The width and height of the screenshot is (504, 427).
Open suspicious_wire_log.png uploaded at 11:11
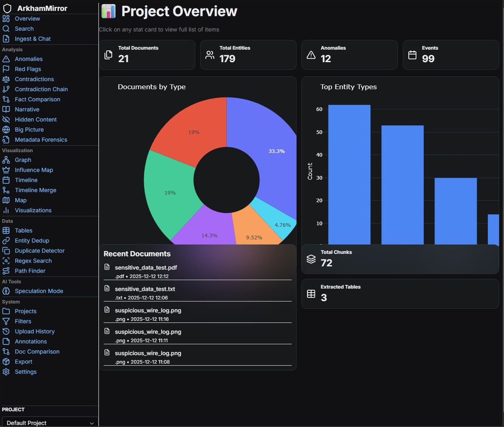pos(197,335)
